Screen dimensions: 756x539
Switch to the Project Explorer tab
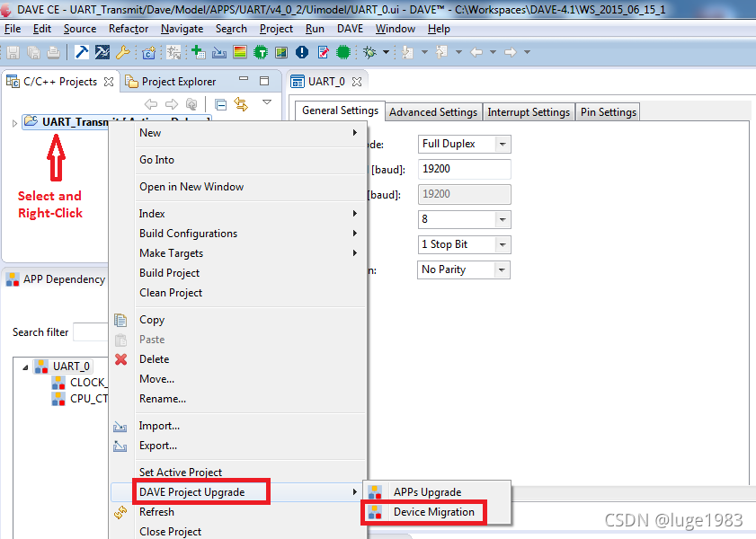tap(171, 82)
